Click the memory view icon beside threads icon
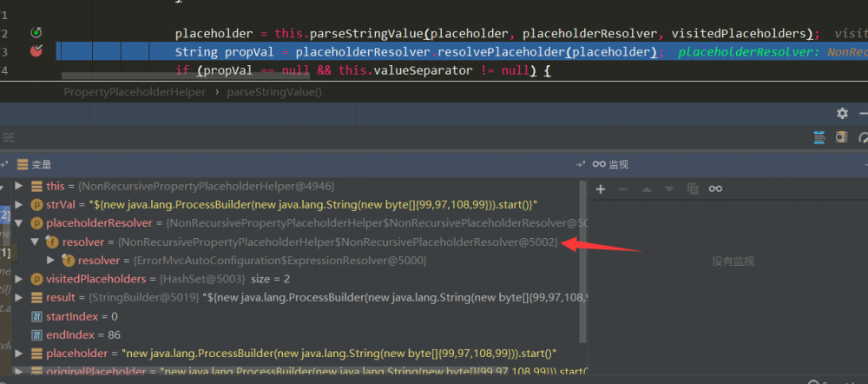 (841, 137)
